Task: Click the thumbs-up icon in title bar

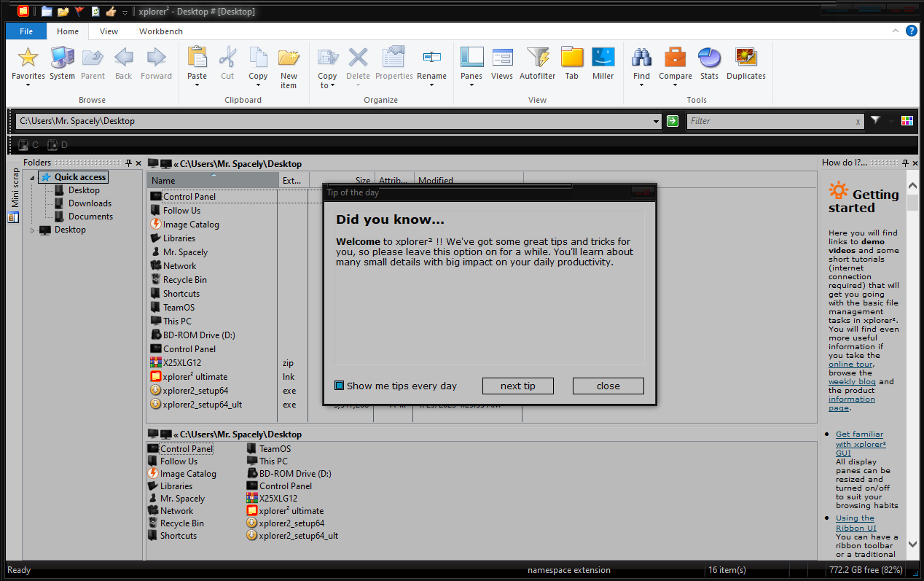Action: point(111,12)
